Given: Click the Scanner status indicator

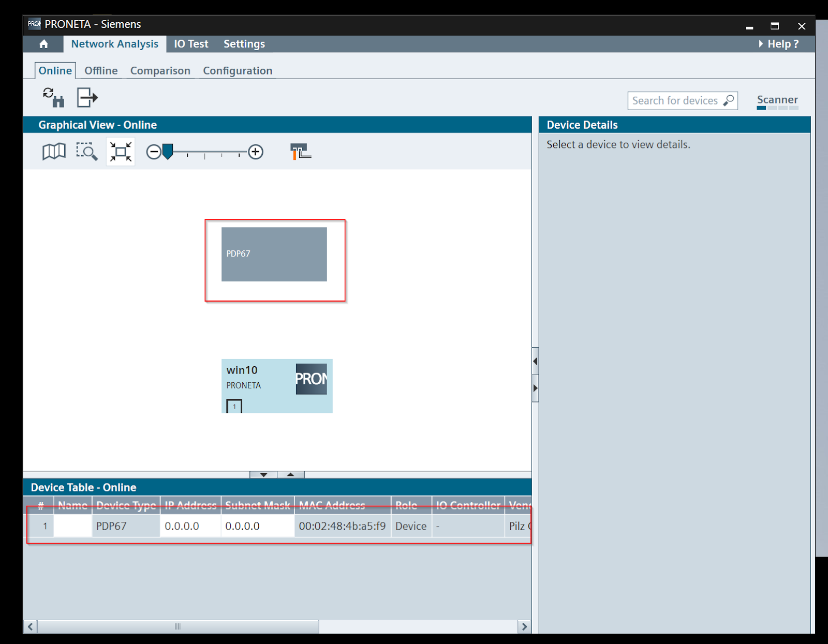Looking at the screenshot, I should [777, 101].
